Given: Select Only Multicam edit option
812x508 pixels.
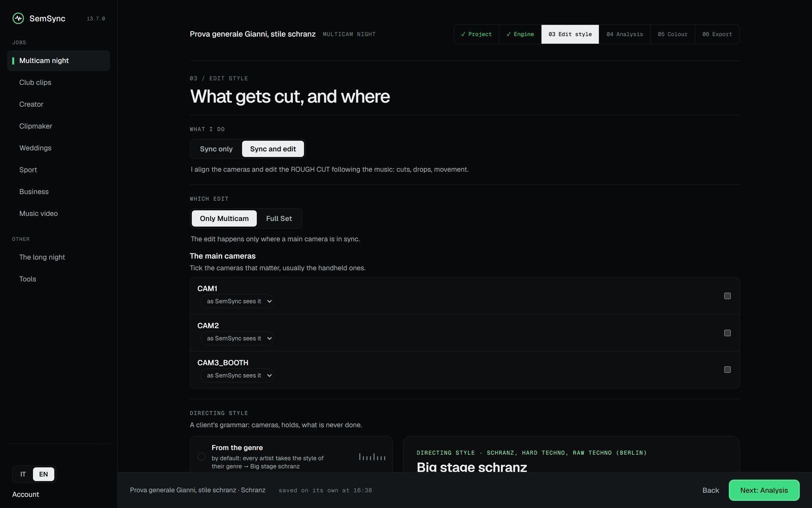Looking at the screenshot, I should click(x=224, y=218).
